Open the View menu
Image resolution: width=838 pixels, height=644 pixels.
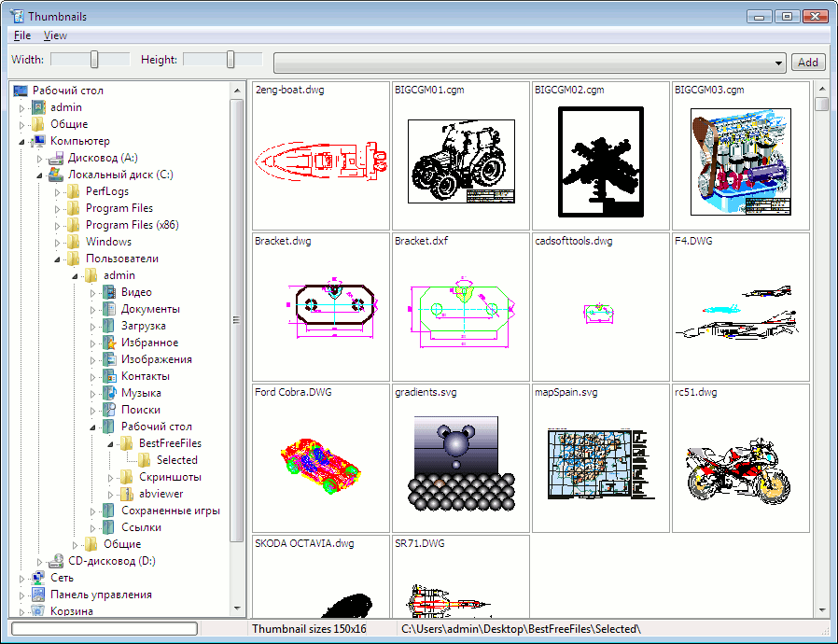[55, 35]
